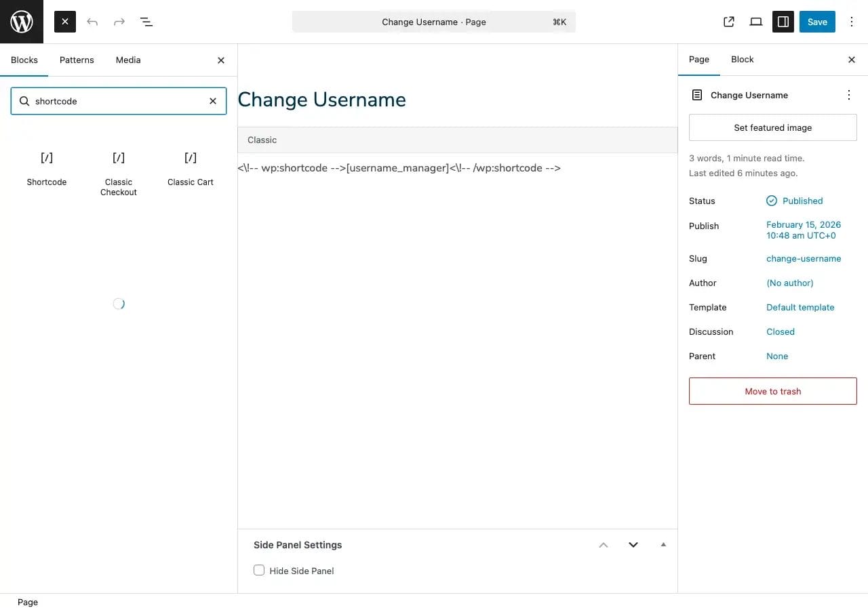The height and width of the screenshot is (610, 868).
Task: Move Side Panel Settings down
Action: [633, 545]
